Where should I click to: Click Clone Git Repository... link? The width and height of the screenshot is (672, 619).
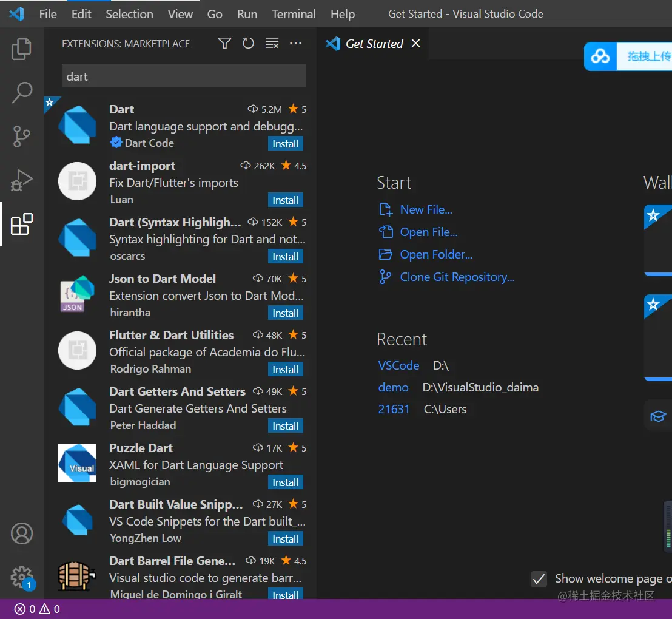457,277
